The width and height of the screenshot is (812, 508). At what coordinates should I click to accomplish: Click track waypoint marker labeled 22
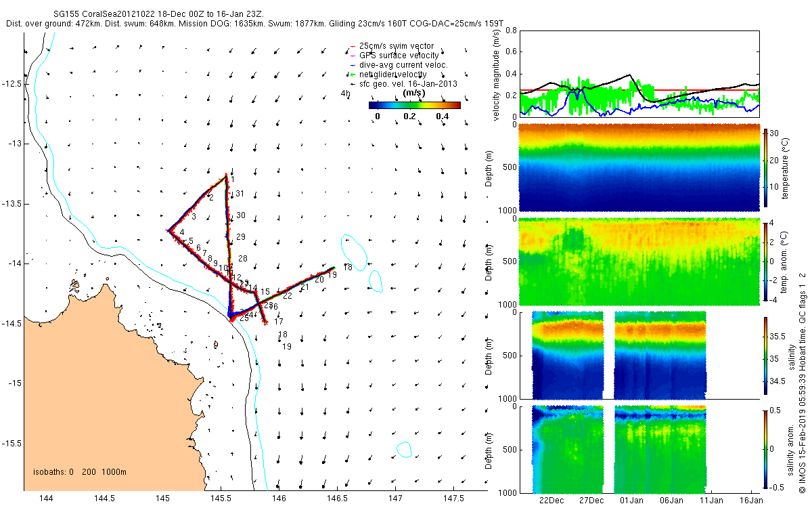coord(288,296)
